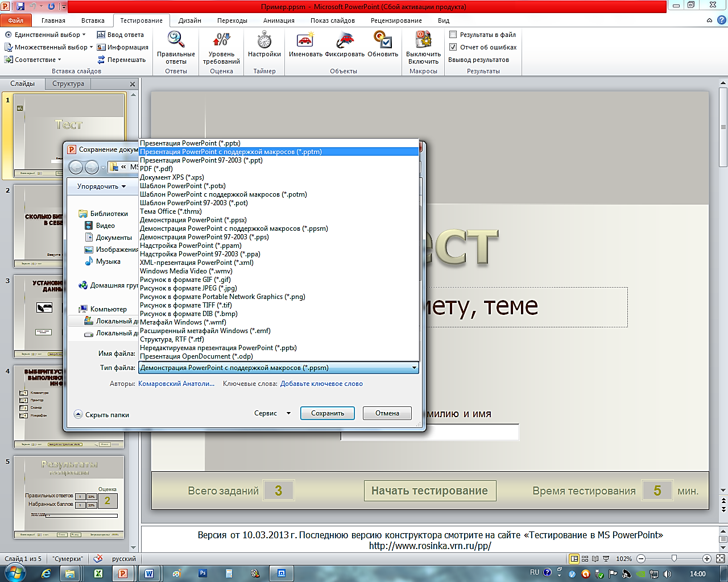Click back navigation arrow in save dialog
The height and width of the screenshot is (582, 728).
[76, 167]
